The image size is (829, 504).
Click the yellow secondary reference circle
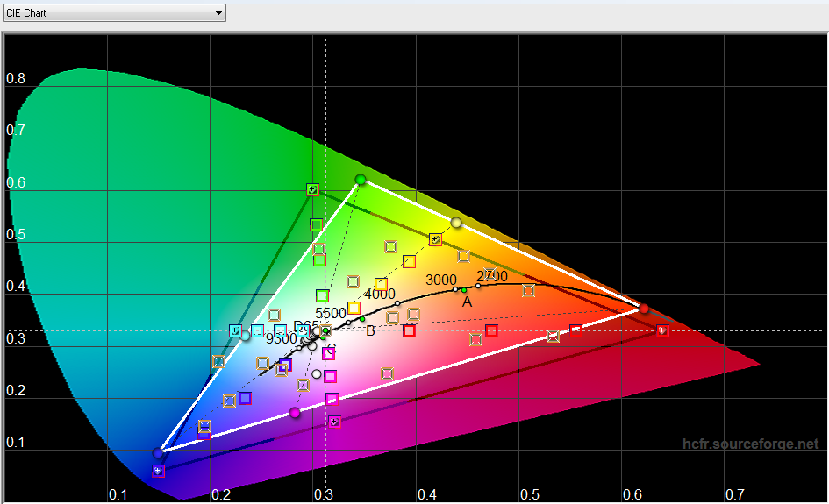pos(456,223)
